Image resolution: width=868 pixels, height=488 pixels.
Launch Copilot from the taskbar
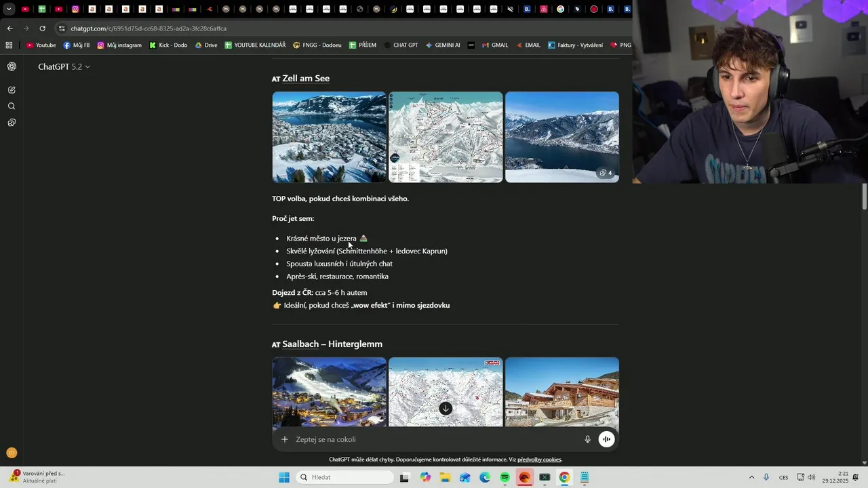[x=425, y=477]
